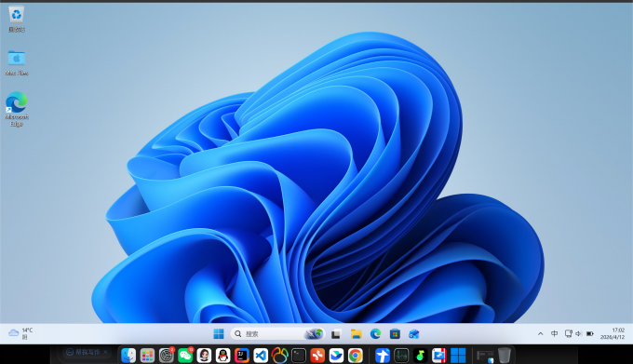Open Task View in the Windows taskbar
633x364 pixels.
pyautogui.click(x=336, y=333)
